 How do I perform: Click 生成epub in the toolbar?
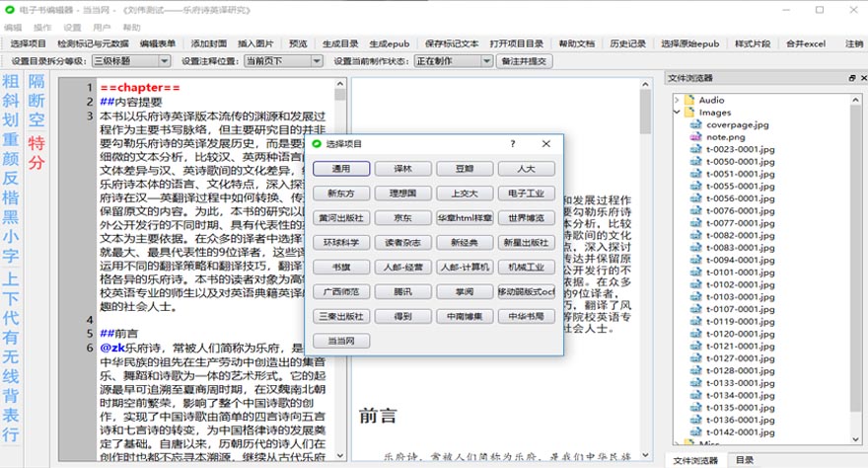click(x=392, y=44)
